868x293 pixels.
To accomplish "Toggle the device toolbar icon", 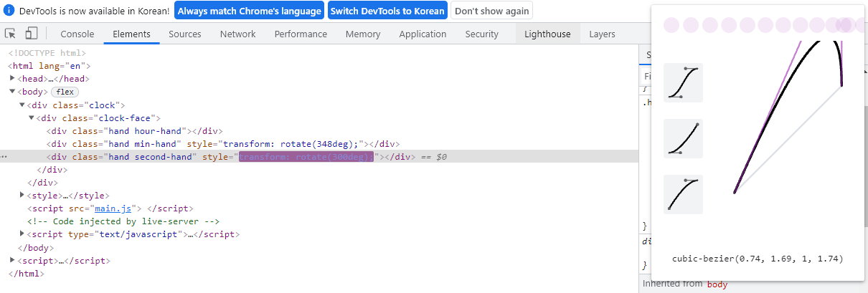I will (x=32, y=34).
